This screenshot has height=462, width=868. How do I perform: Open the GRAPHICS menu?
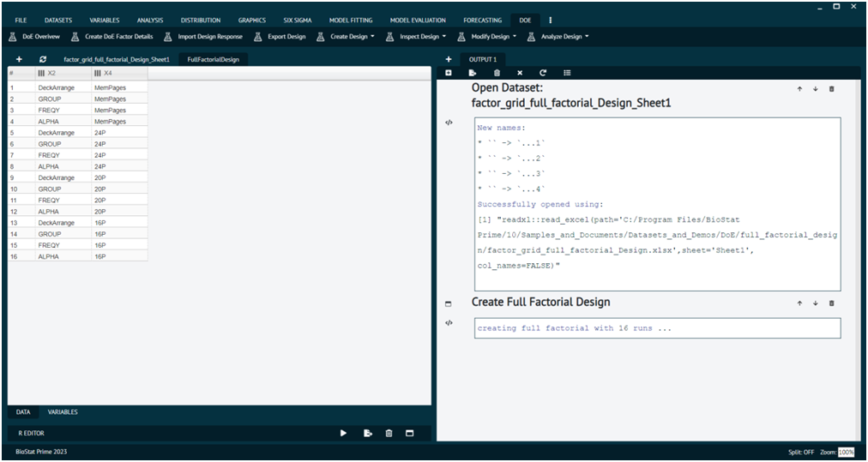pos(252,20)
